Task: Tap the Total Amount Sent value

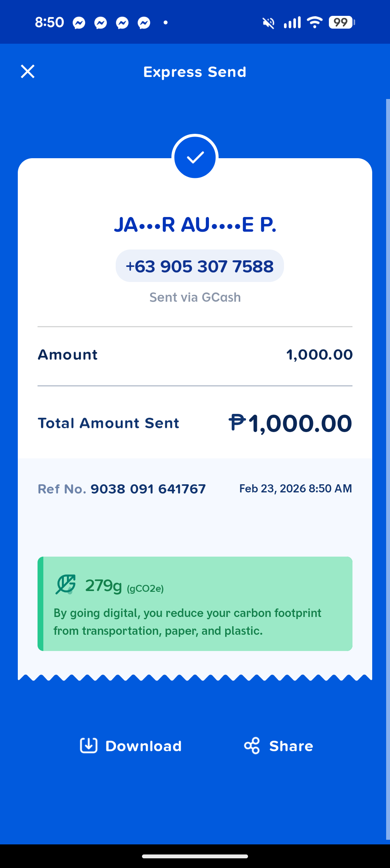Action: [x=290, y=423]
